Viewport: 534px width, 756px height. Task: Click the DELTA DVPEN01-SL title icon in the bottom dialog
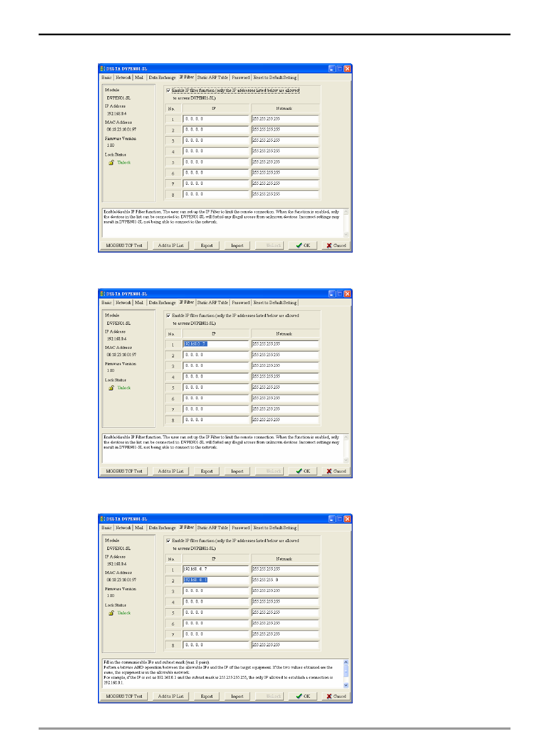[102, 519]
